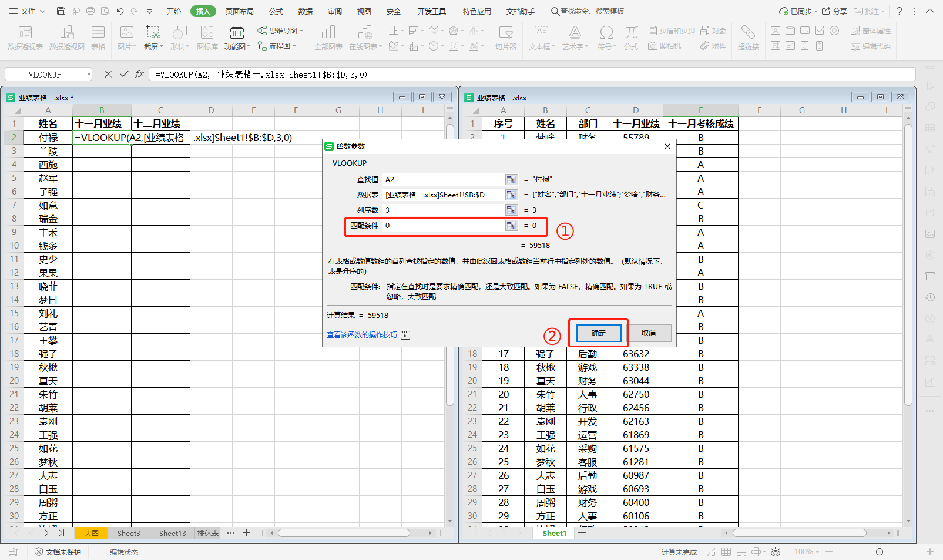Insert an equation using the 公式 icon
The image size is (943, 560).
[630, 37]
